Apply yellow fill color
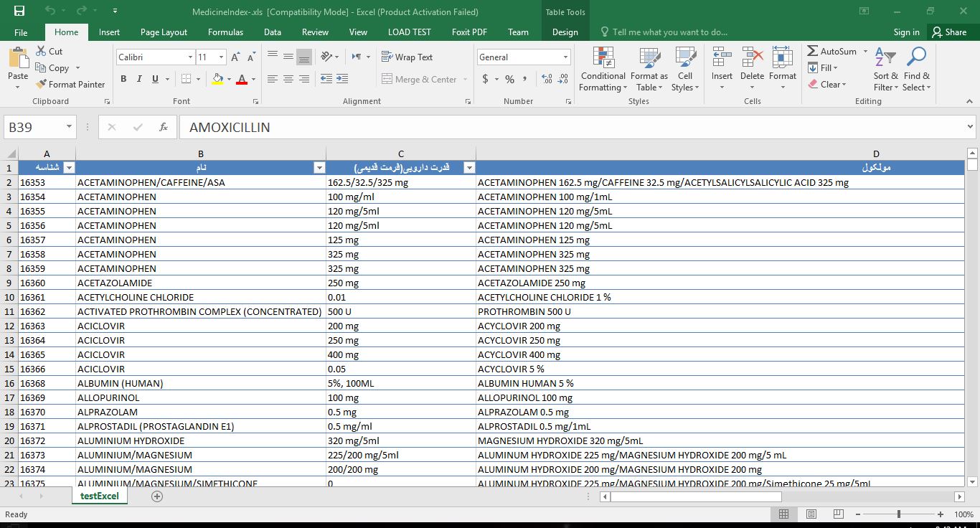The width and height of the screenshot is (980, 528). (x=217, y=80)
